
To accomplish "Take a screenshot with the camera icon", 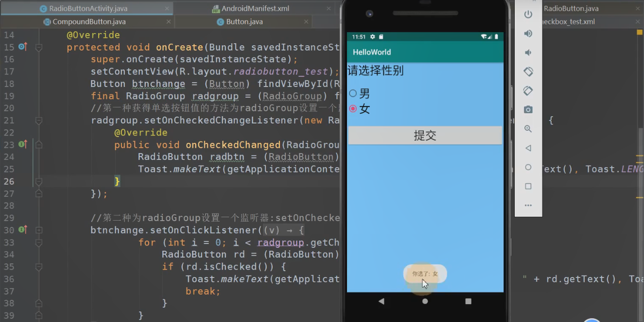I will pos(528,109).
